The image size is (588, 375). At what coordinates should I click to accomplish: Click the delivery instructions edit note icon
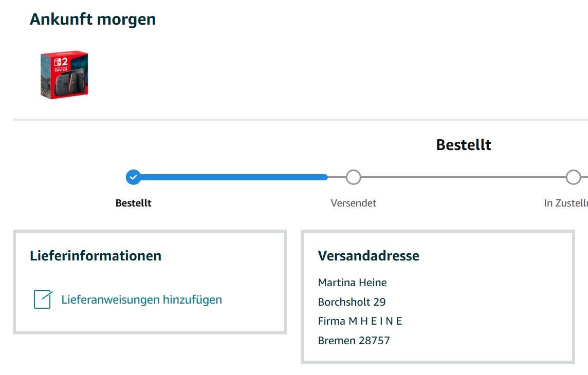point(43,299)
